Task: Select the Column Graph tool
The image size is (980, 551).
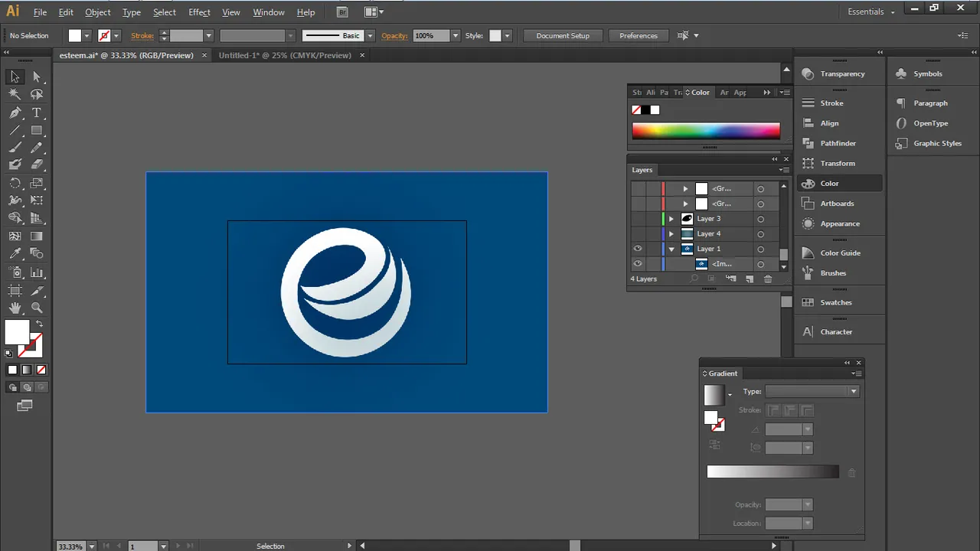Action: click(37, 272)
